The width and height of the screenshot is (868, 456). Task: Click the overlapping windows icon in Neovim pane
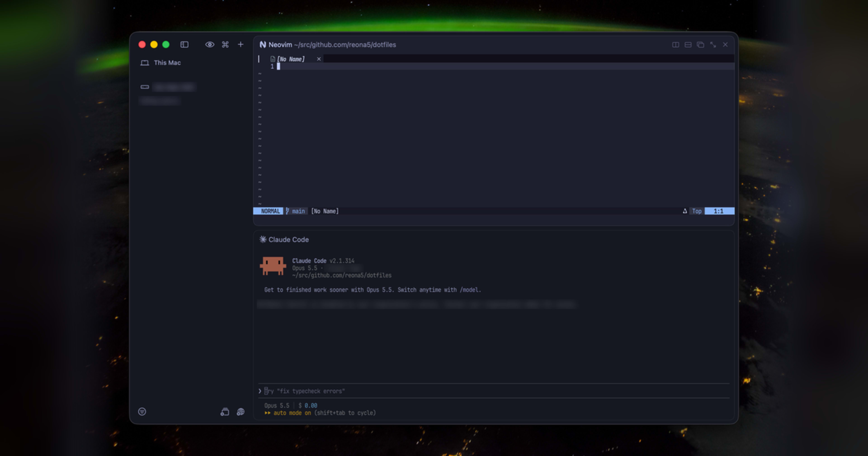tap(701, 45)
